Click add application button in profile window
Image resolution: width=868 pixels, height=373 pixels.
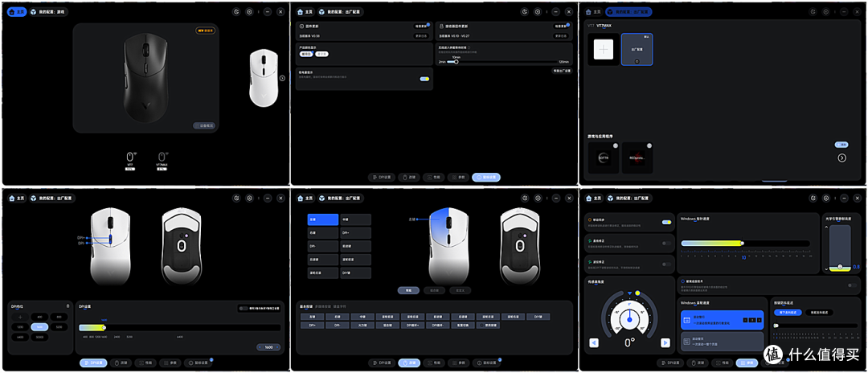click(x=841, y=145)
